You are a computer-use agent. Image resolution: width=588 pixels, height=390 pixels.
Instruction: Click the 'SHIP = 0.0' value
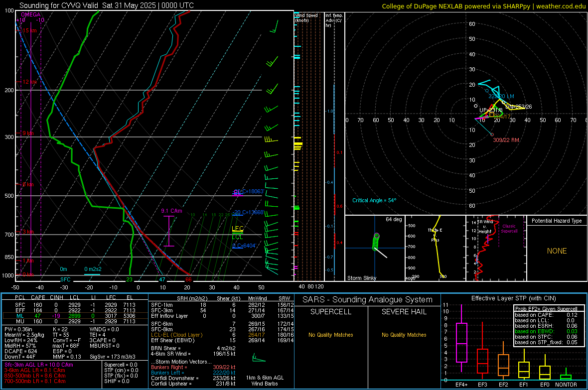(117, 381)
